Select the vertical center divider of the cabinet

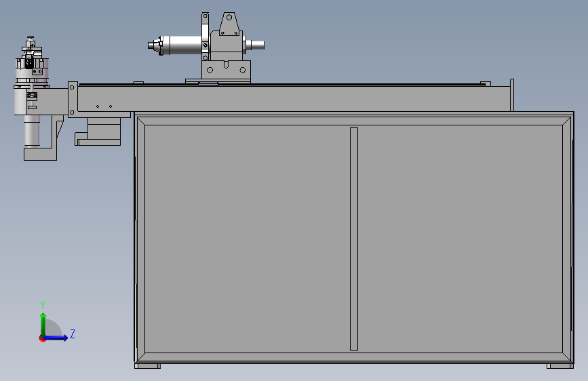353,239
